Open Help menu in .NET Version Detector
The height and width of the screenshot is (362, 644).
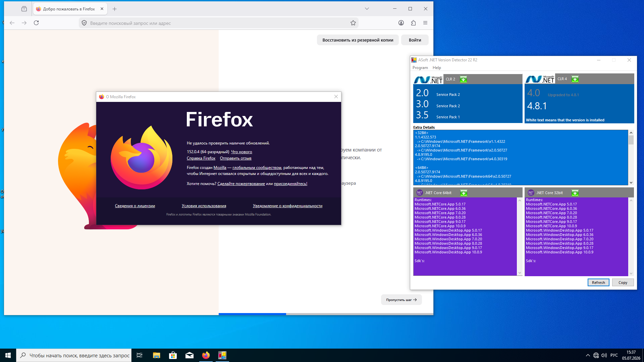coord(437,68)
